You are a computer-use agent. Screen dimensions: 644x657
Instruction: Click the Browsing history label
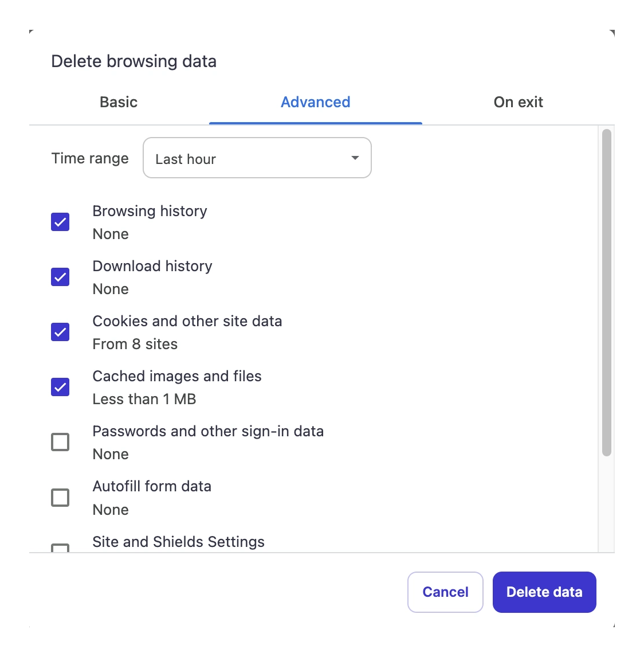[150, 211]
